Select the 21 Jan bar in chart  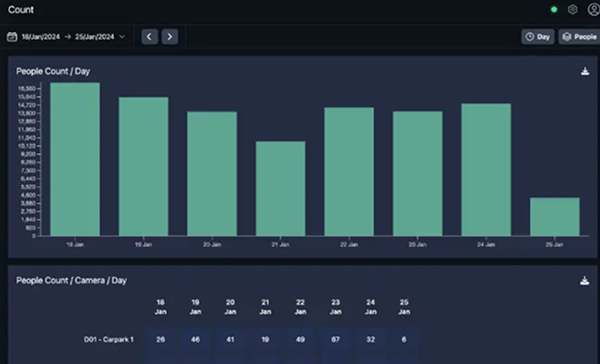(x=280, y=189)
